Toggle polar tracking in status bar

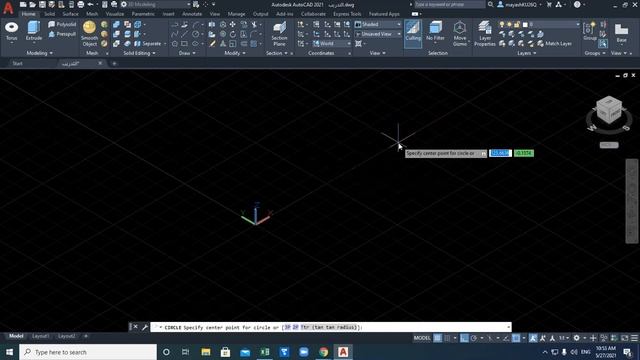(474, 338)
